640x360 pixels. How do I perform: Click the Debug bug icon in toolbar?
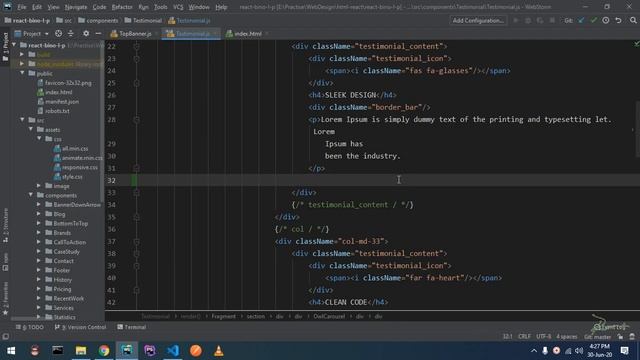click(x=528, y=20)
